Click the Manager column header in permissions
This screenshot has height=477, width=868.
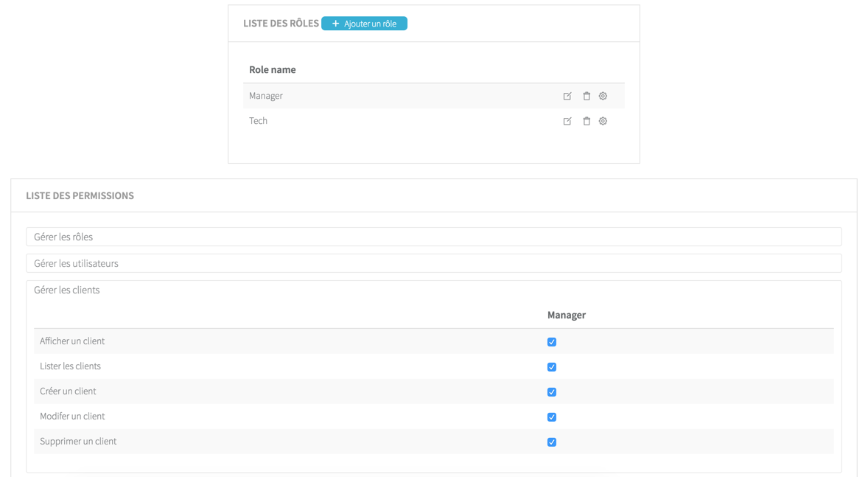point(567,315)
